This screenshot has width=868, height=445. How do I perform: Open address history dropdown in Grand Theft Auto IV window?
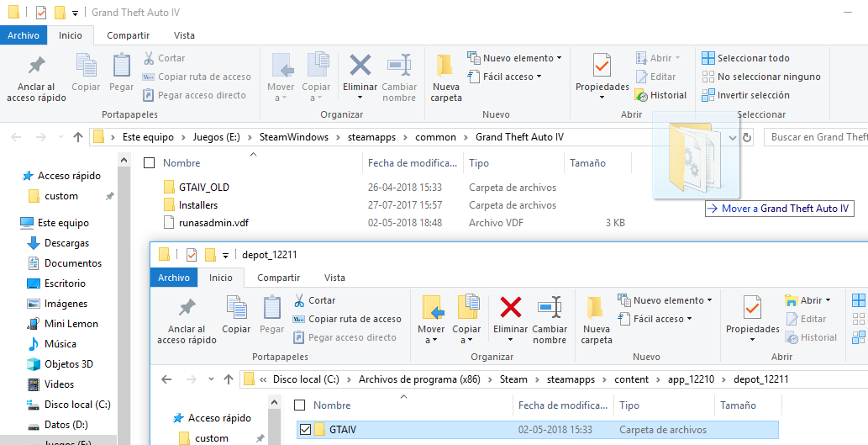click(733, 137)
